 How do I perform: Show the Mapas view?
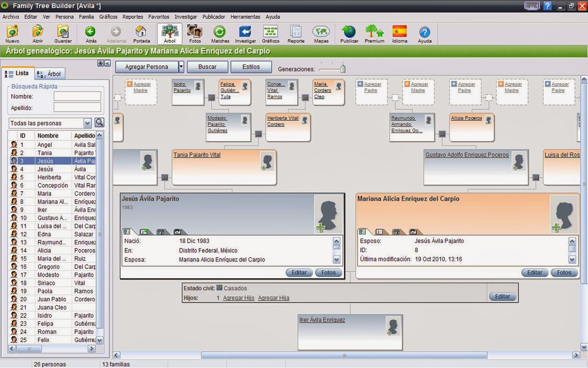(x=321, y=34)
